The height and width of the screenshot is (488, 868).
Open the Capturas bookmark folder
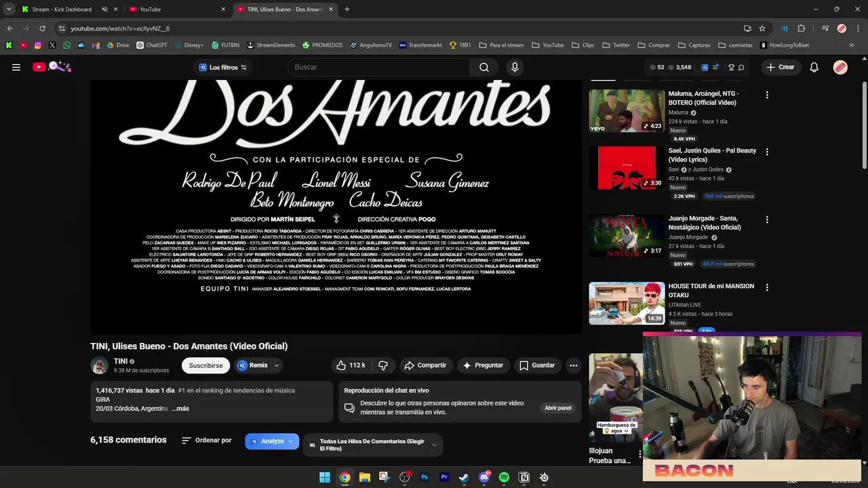pyautogui.click(x=693, y=45)
